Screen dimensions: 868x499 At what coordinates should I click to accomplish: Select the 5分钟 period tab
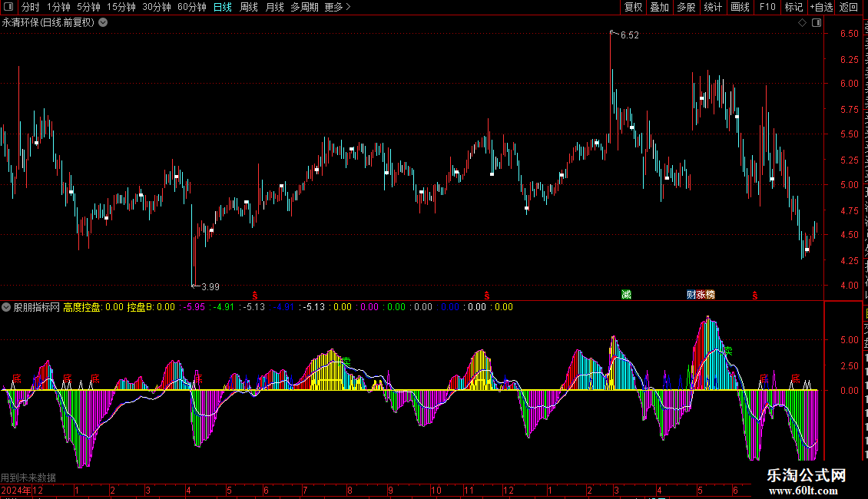coord(88,7)
